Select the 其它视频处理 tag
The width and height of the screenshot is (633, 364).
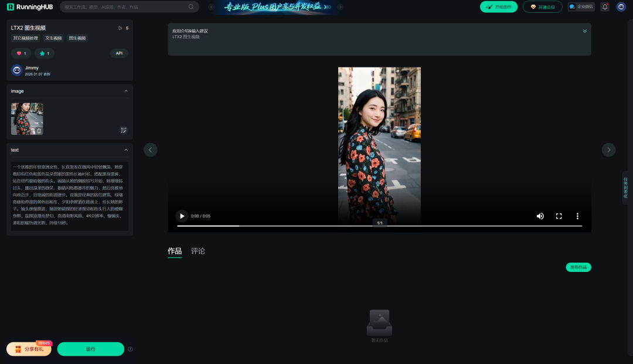pyautogui.click(x=25, y=38)
